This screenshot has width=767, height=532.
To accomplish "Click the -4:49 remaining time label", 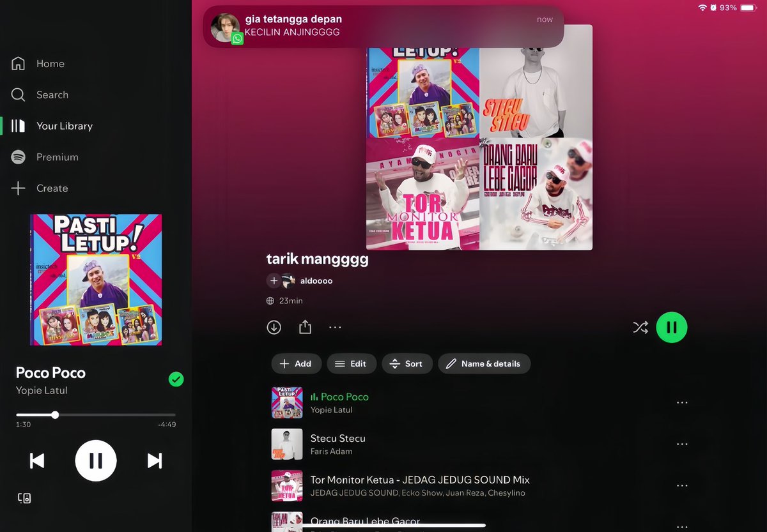I will point(167,425).
